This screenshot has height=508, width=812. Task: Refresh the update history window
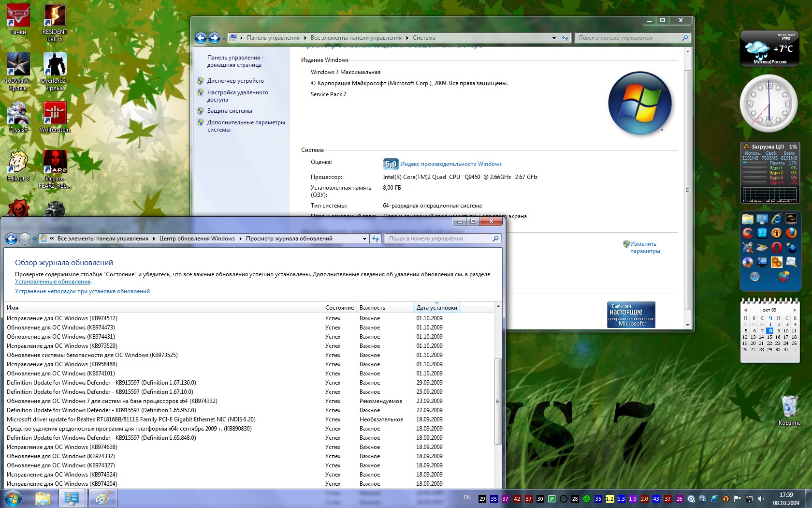(375, 239)
